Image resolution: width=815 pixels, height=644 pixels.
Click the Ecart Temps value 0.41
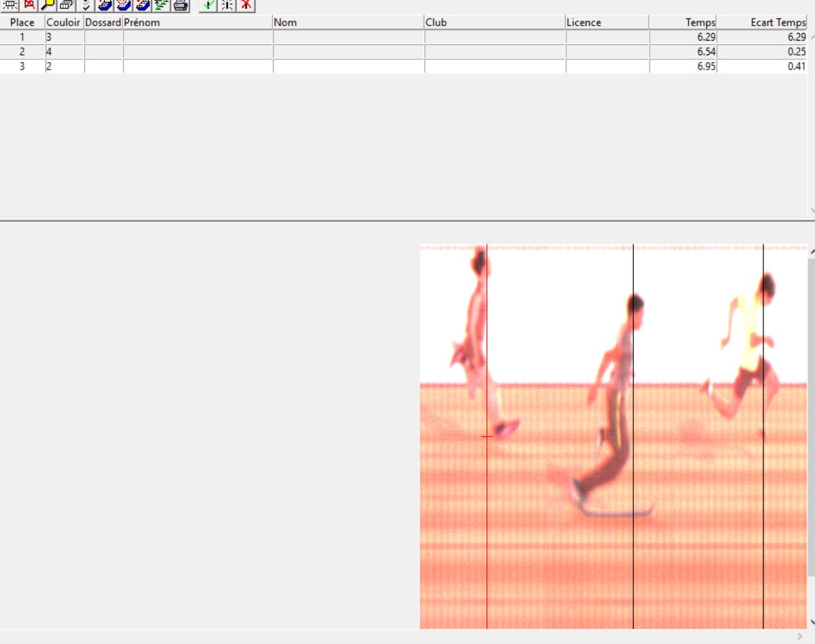tap(762, 66)
